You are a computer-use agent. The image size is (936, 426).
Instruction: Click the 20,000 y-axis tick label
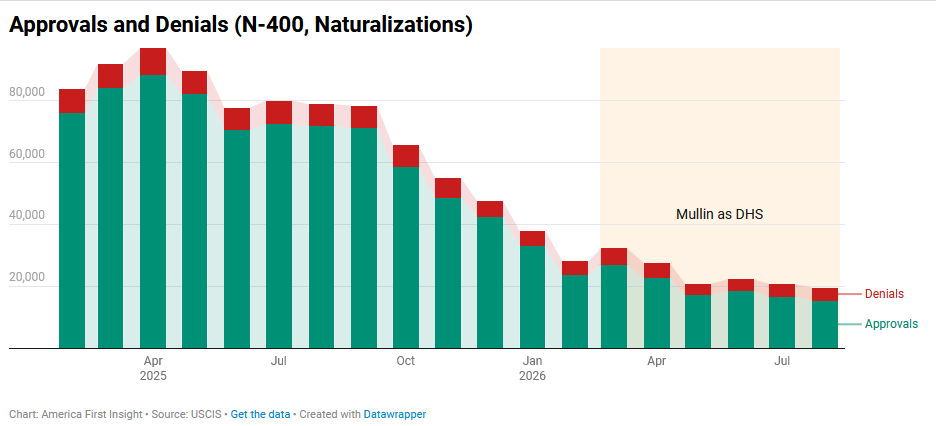pyautogui.click(x=27, y=278)
